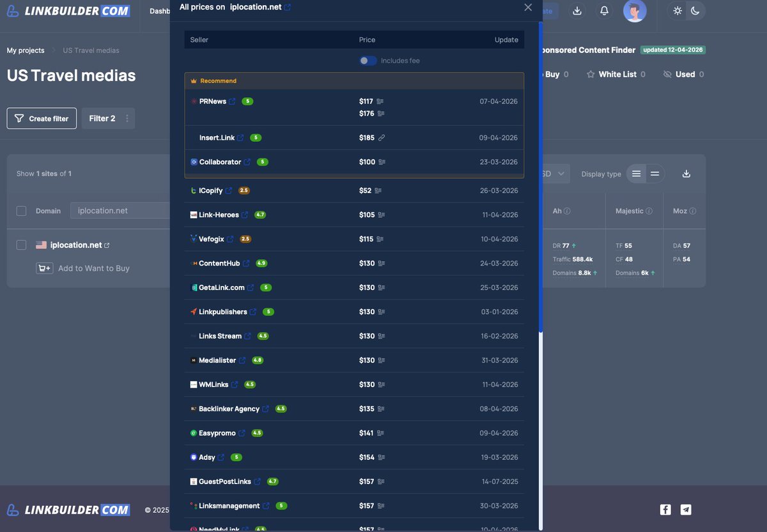Open iplocation.net external link in modal title
767x532 pixels.
tap(288, 7)
